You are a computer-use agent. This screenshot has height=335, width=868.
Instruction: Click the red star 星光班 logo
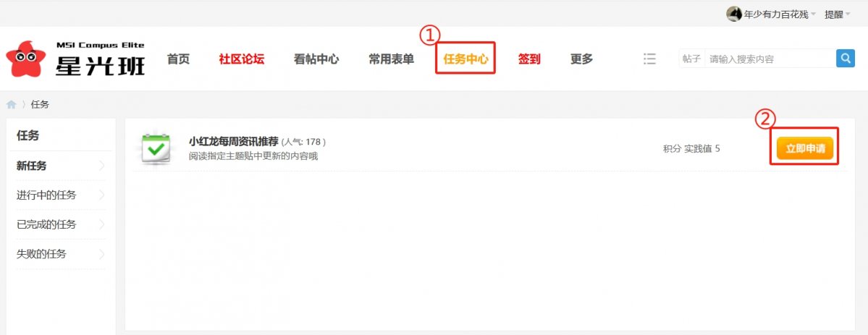(x=75, y=59)
